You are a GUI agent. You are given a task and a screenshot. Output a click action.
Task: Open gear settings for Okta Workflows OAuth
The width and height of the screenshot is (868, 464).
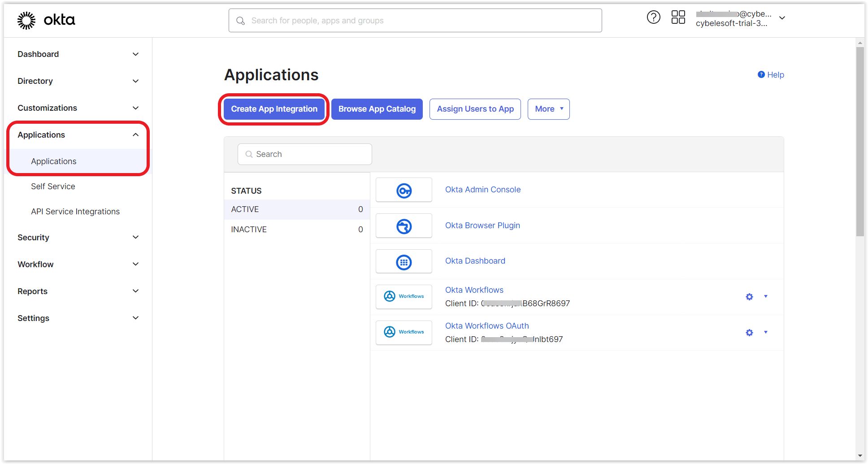coord(749,333)
